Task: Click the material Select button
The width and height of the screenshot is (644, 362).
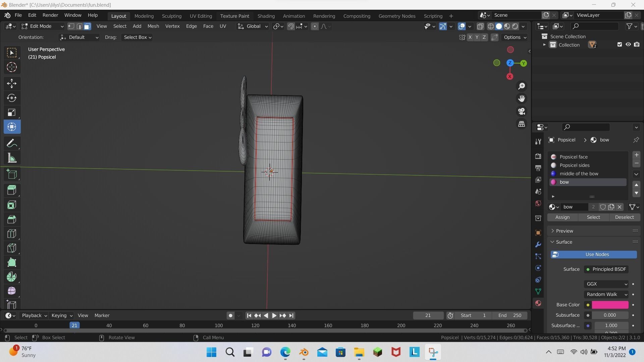Action: click(593, 217)
